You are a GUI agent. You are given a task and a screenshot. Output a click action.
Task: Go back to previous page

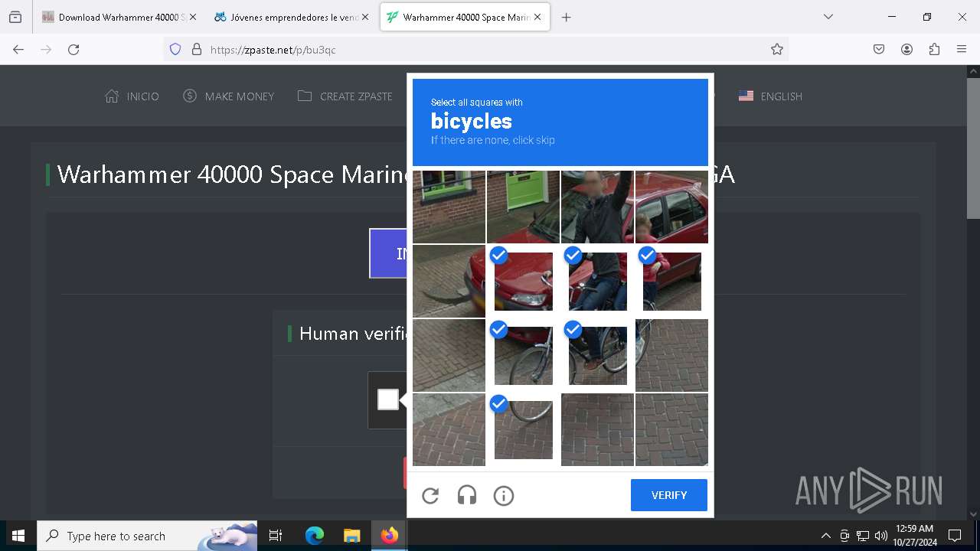click(x=18, y=49)
